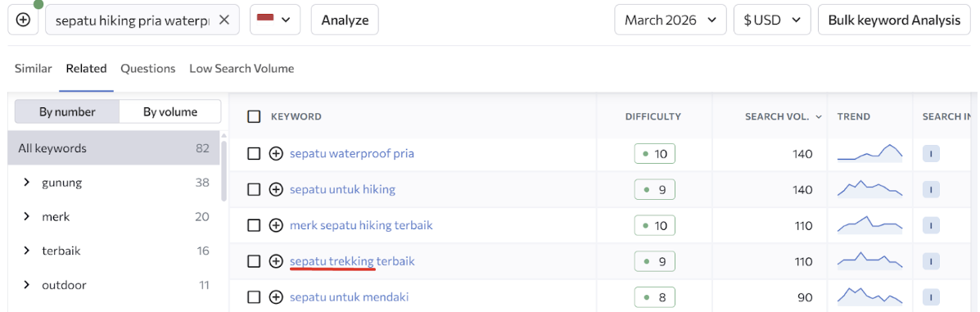Expand the terbaik keyword group
This screenshot has width=980, height=312.
pos(27,251)
